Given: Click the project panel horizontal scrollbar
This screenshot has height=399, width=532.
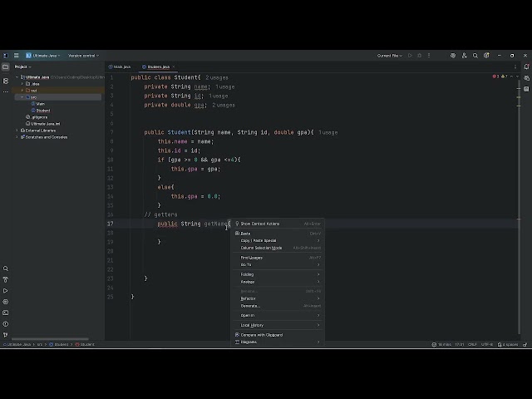Looking at the screenshot, I should pyautogui.click(x=50, y=338).
